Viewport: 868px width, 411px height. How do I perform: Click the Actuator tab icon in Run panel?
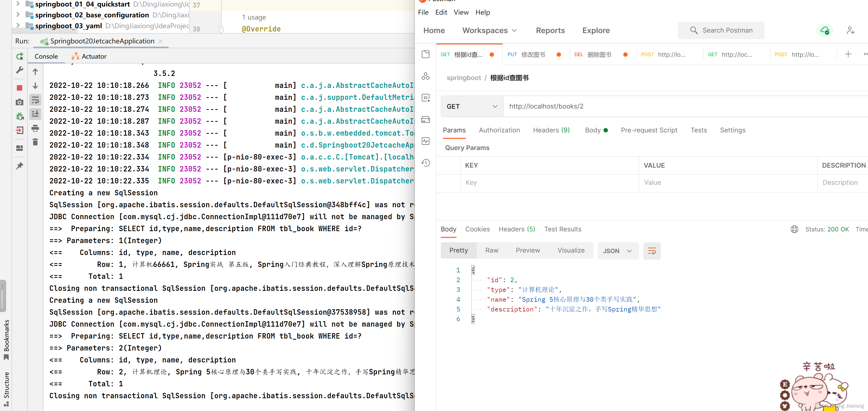(75, 56)
